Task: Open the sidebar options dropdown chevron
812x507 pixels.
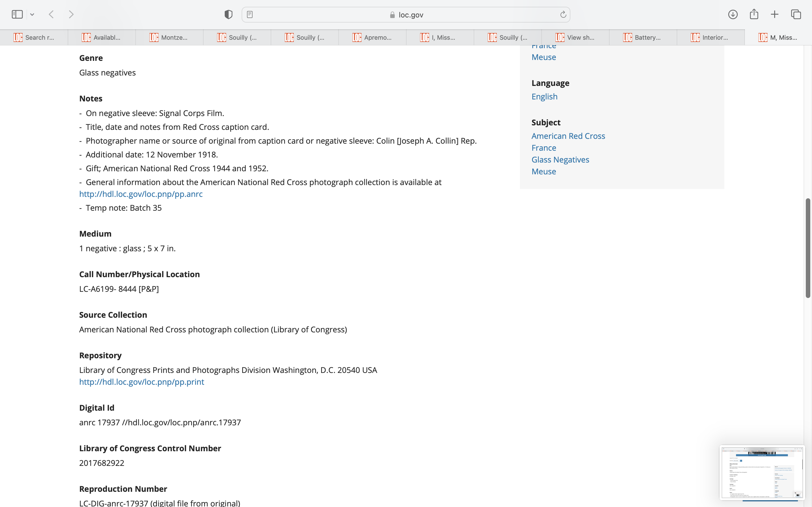Action: (32, 14)
